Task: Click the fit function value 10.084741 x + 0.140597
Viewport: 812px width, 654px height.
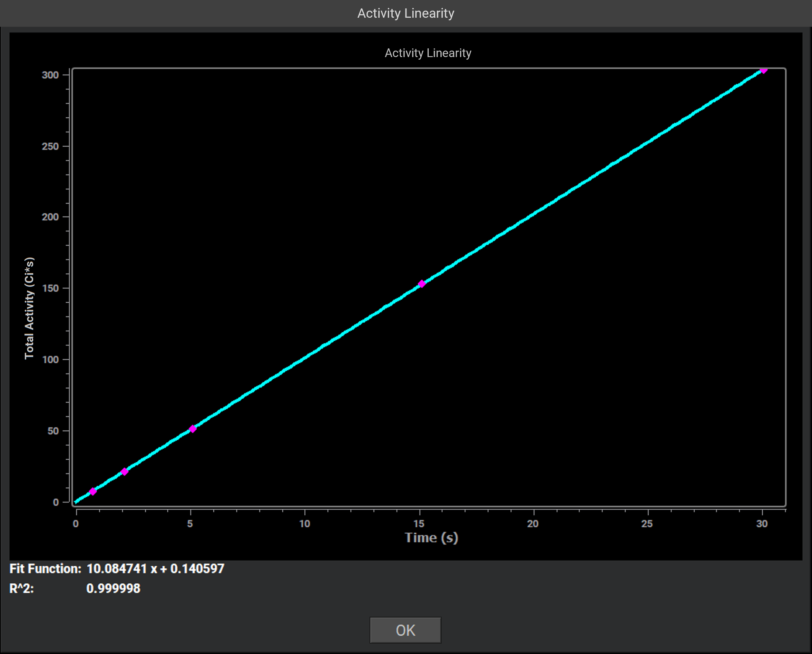Action: click(156, 569)
